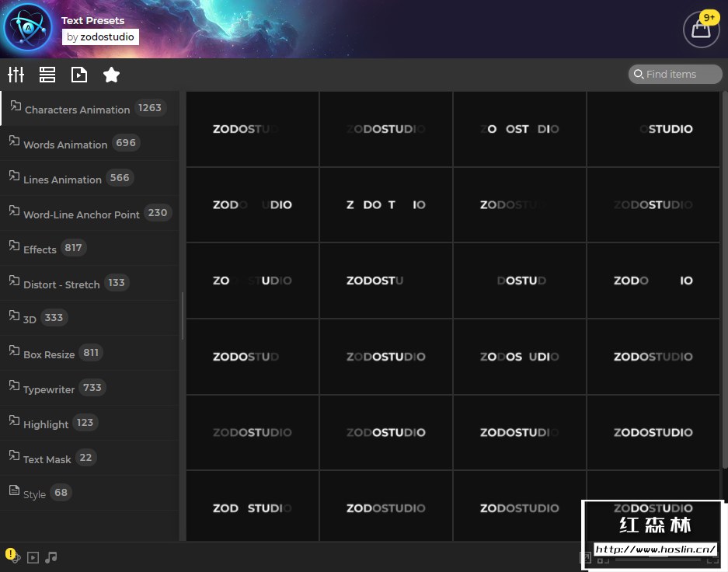Click the play-file preview icon in toolbar
Screen dimensions: 728x572
(79, 75)
